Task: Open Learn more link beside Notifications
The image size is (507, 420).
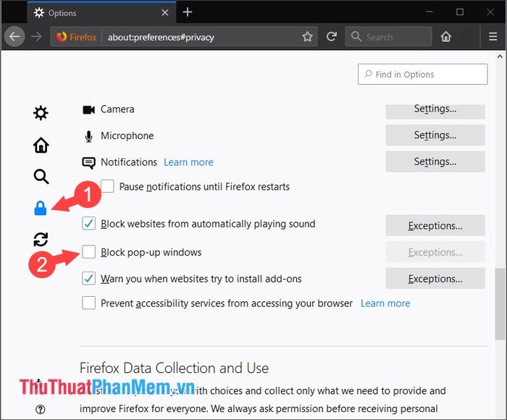Action: 188,162
